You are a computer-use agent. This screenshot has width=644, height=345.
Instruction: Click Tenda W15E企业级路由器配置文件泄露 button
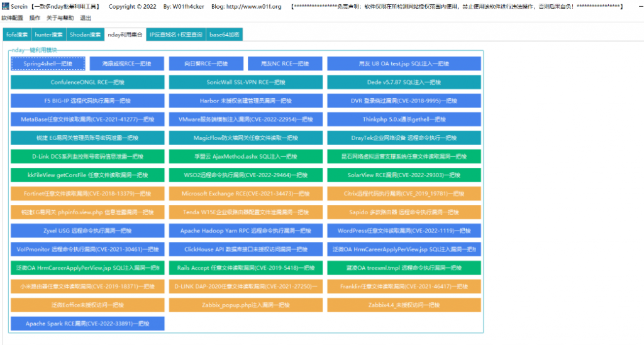[x=246, y=212]
